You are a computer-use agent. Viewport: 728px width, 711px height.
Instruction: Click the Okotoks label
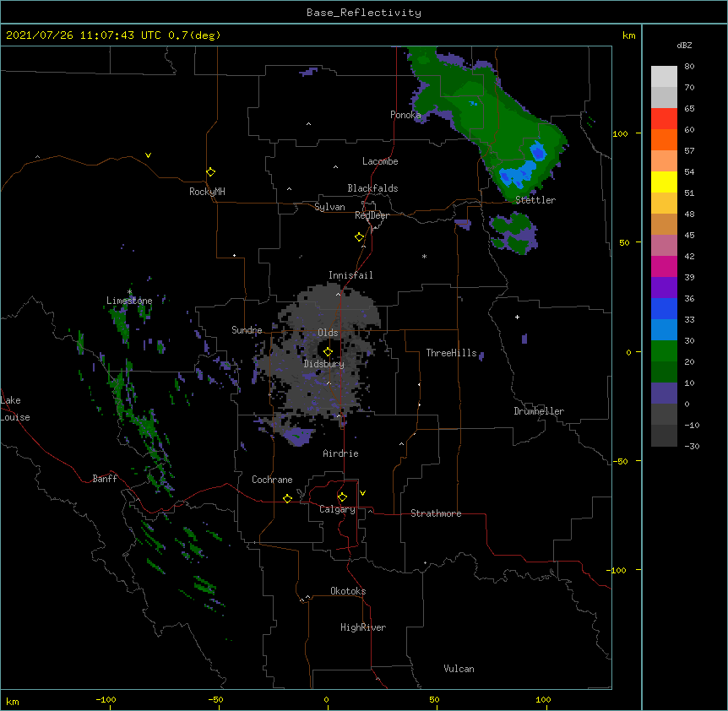[x=348, y=591]
